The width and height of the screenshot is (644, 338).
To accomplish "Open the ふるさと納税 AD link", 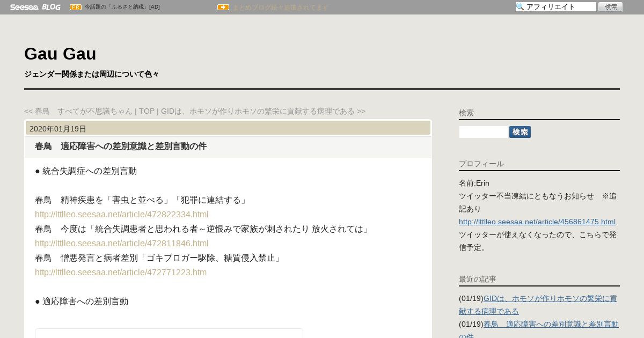I will [x=122, y=7].
